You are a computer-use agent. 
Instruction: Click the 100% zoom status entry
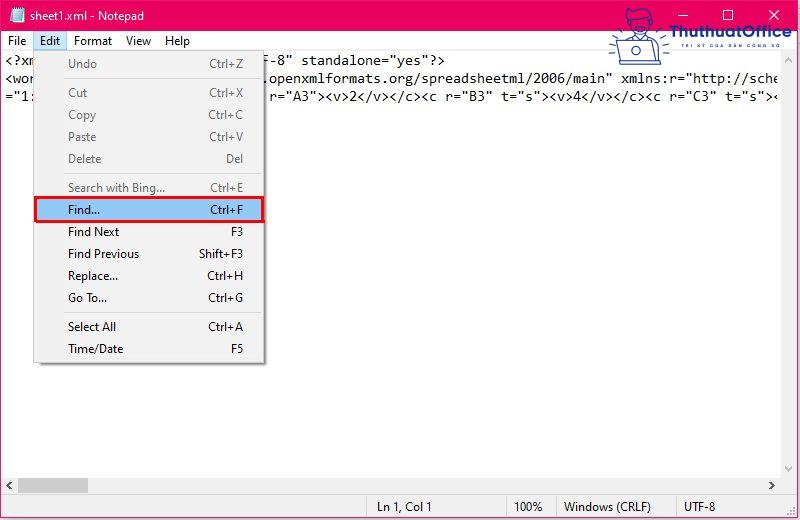(x=528, y=507)
